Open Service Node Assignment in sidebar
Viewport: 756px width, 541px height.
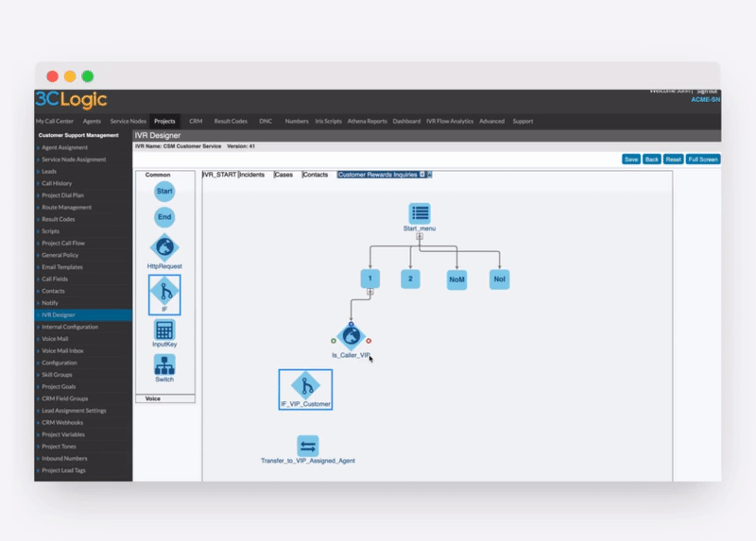pos(74,160)
